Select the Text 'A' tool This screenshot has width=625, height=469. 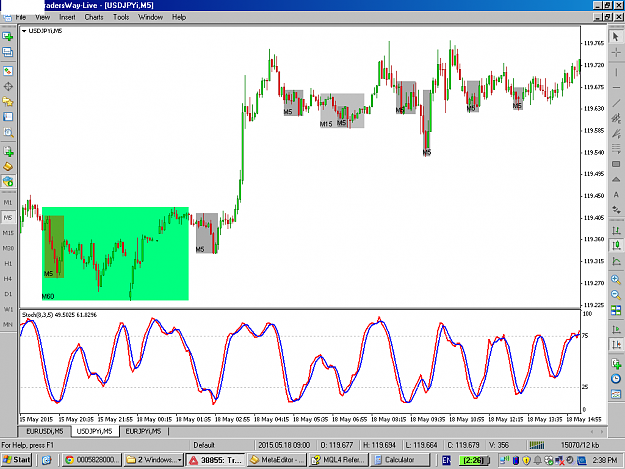616,195
